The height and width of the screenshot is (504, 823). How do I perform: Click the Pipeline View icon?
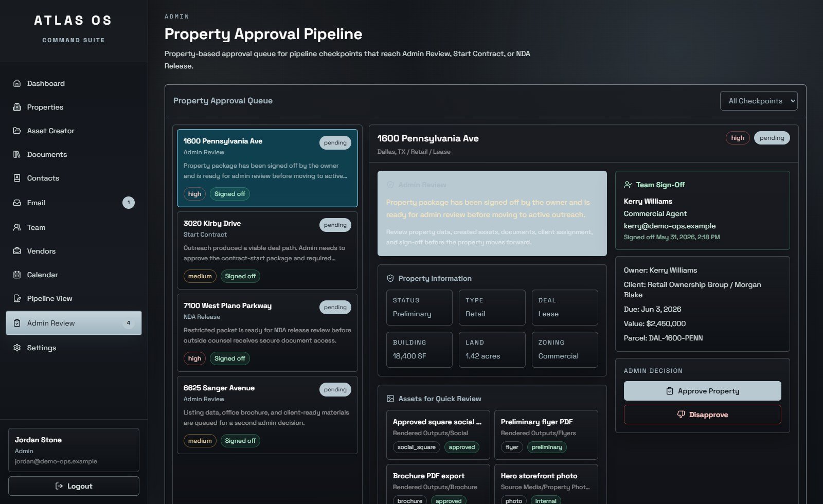[17, 298]
